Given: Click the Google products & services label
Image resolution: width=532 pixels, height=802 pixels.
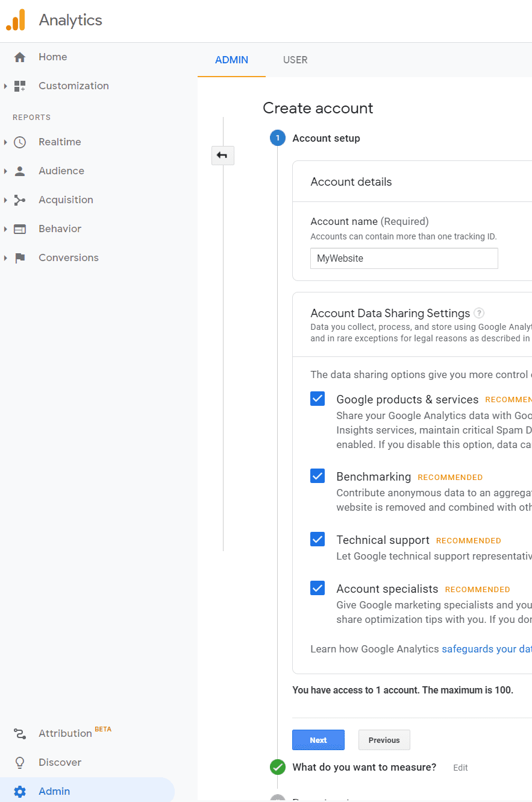Looking at the screenshot, I should (407, 400).
